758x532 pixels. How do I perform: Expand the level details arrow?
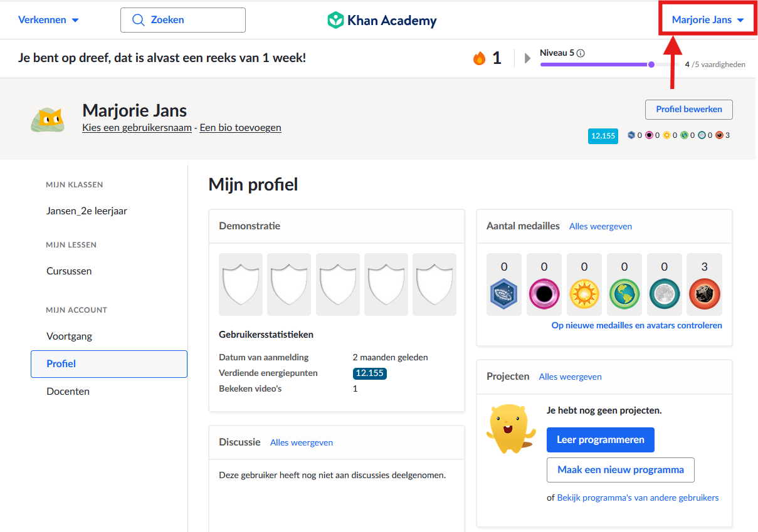click(527, 58)
